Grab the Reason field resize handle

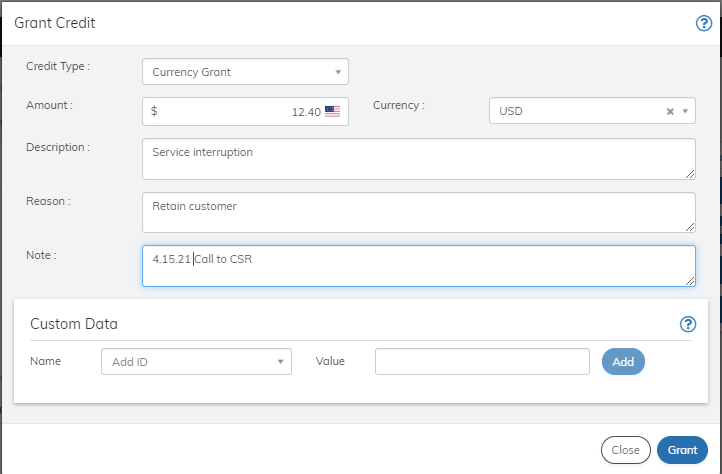pos(690,227)
